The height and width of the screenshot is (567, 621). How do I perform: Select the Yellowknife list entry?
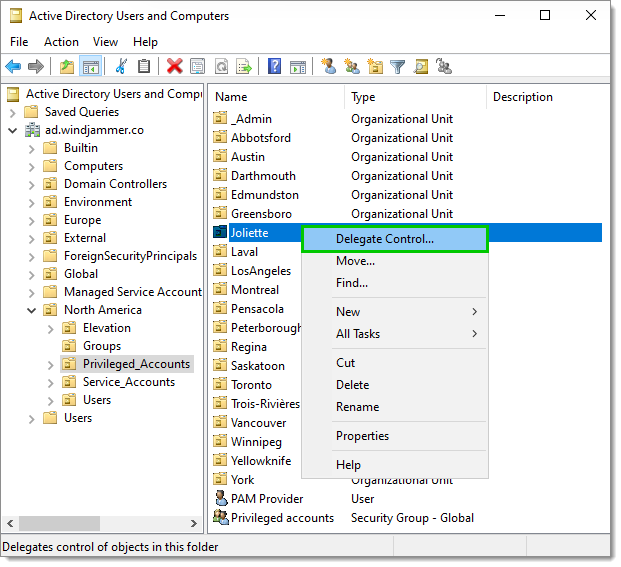(261, 460)
